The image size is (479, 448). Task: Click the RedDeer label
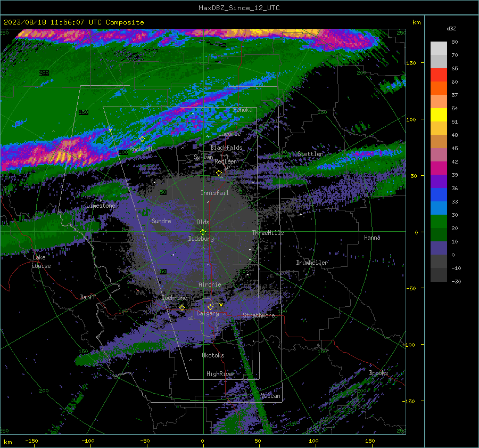pos(226,161)
